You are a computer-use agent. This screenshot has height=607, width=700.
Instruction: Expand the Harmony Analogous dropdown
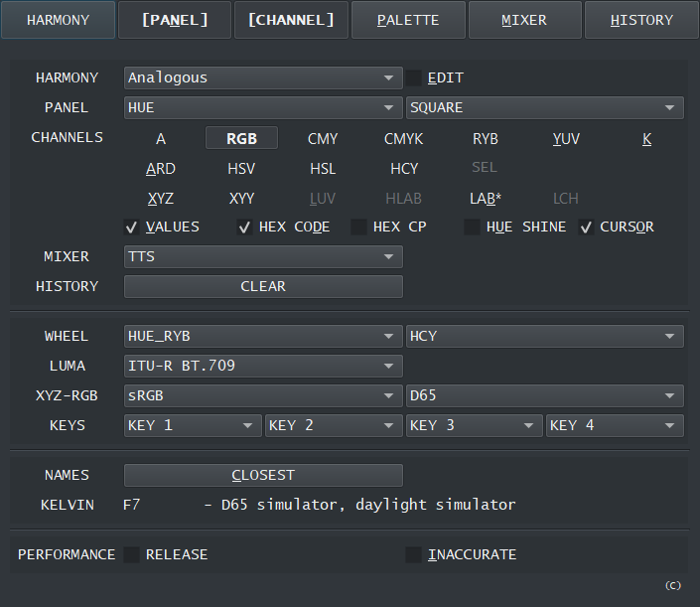coord(263,77)
